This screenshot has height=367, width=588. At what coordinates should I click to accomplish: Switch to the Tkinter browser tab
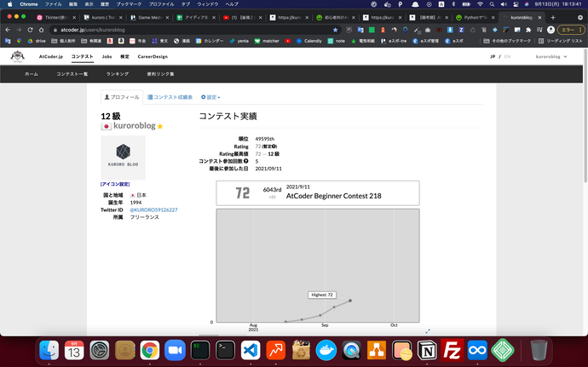click(55, 17)
